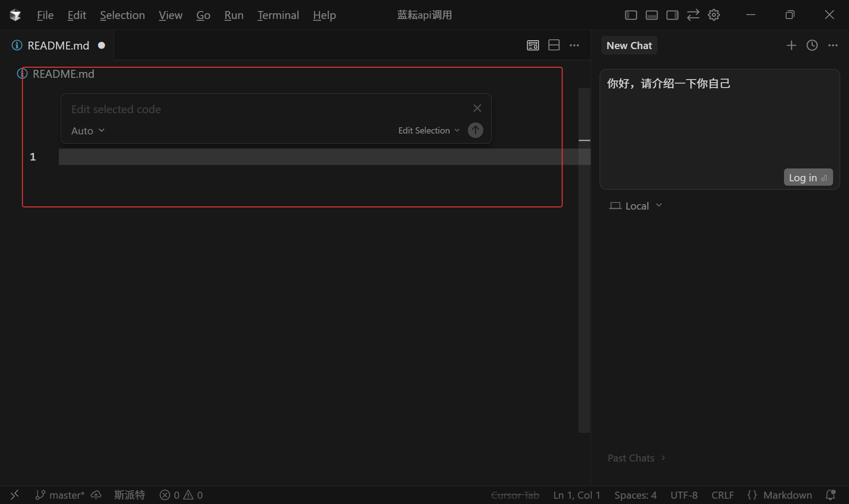This screenshot has width=849, height=504.
Task: Open the markdown preview side icon
Action: tap(533, 45)
